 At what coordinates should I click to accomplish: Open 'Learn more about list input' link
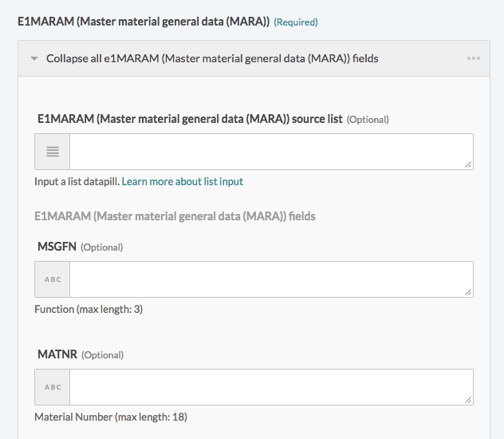183,181
